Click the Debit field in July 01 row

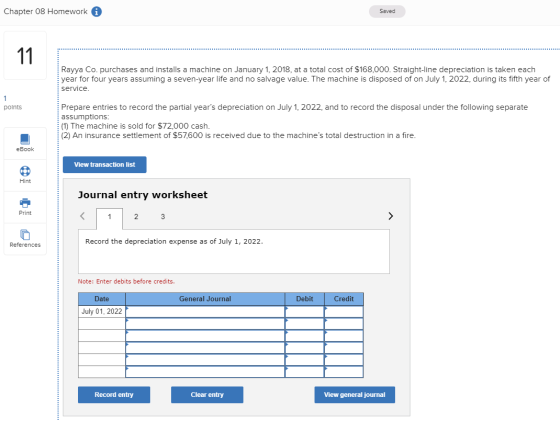pyautogui.click(x=305, y=312)
